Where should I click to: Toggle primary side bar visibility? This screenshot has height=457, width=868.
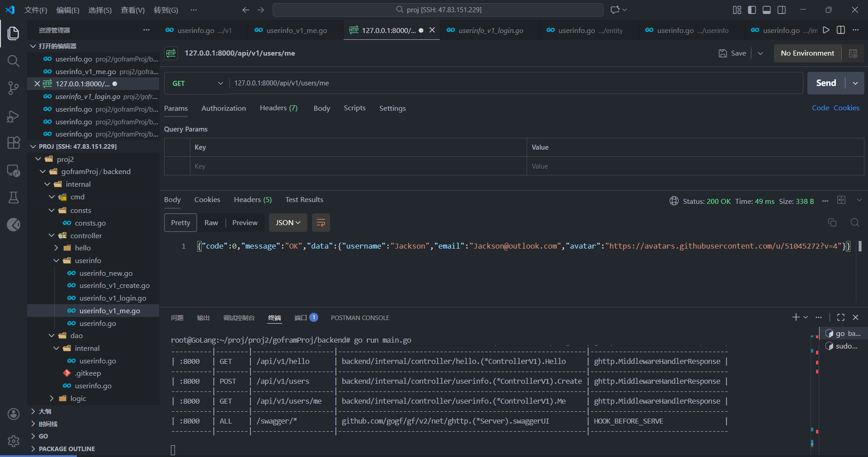pyautogui.click(x=752, y=10)
